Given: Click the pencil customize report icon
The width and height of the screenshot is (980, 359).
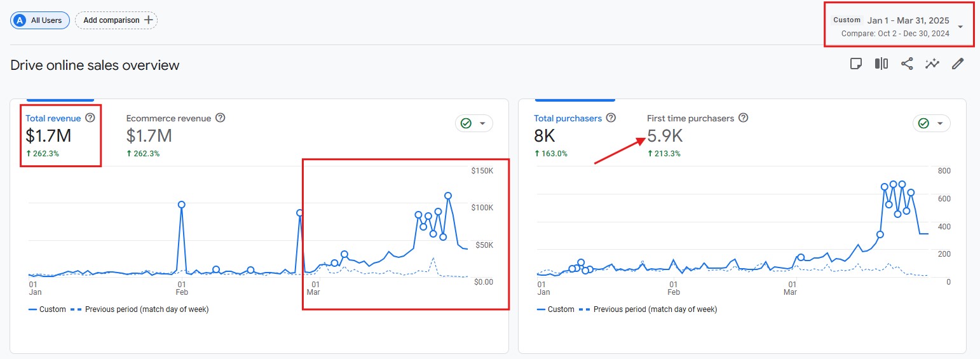Looking at the screenshot, I should click(958, 64).
